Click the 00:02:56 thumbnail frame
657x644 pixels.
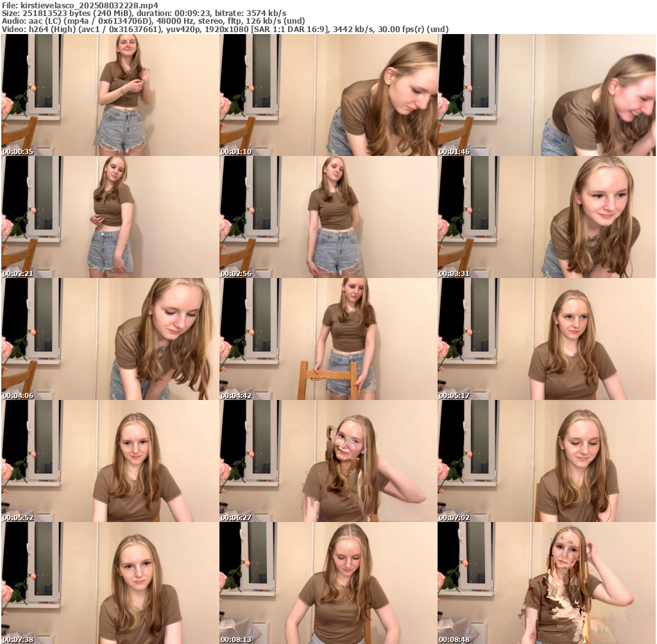click(x=328, y=216)
